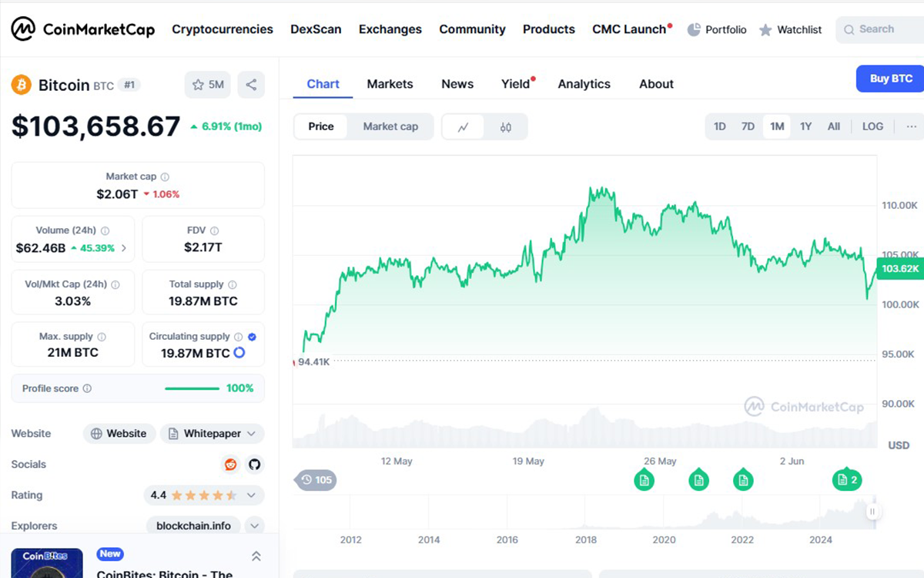Toggle LOG scale on chart

click(x=872, y=126)
